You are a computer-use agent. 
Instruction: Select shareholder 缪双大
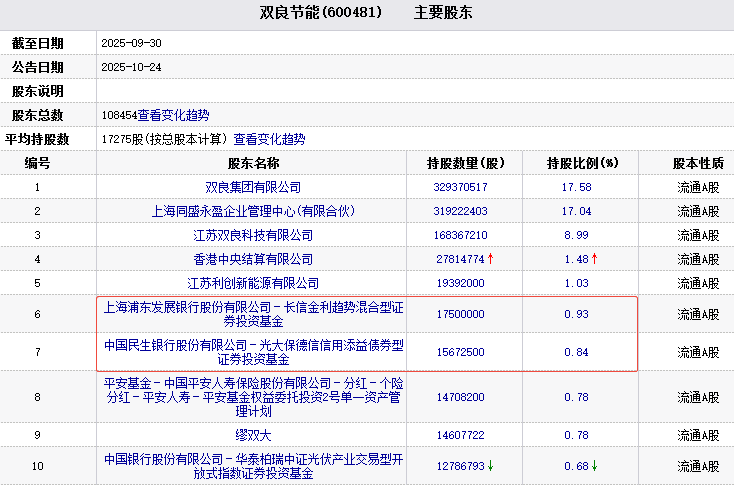pyautogui.click(x=252, y=435)
